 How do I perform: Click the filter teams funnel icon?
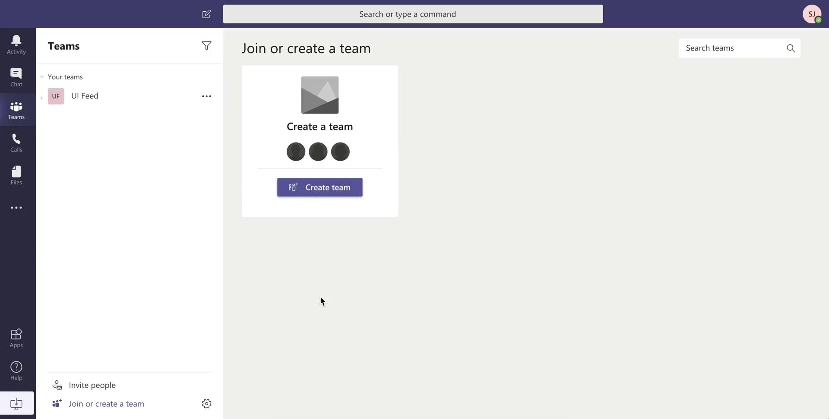(207, 46)
